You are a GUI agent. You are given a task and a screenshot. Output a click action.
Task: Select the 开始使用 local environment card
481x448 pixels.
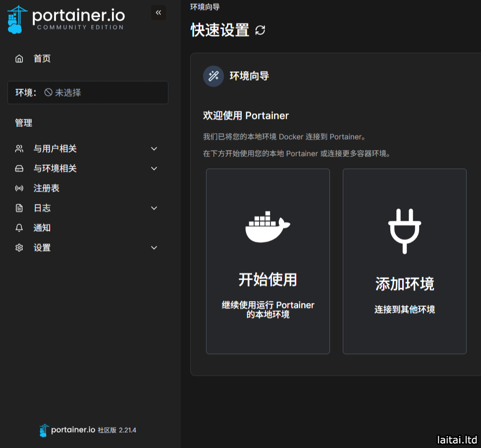pos(267,261)
